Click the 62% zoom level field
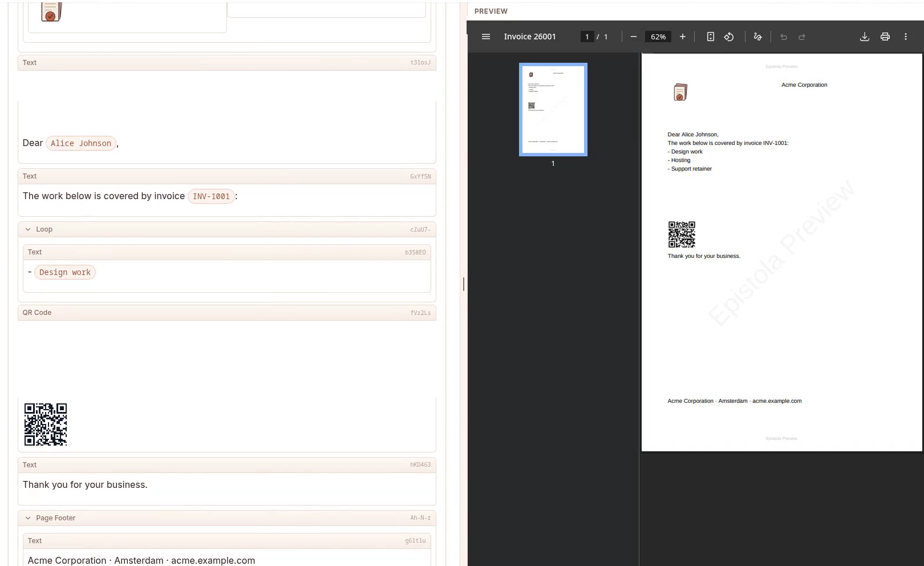 tap(658, 37)
